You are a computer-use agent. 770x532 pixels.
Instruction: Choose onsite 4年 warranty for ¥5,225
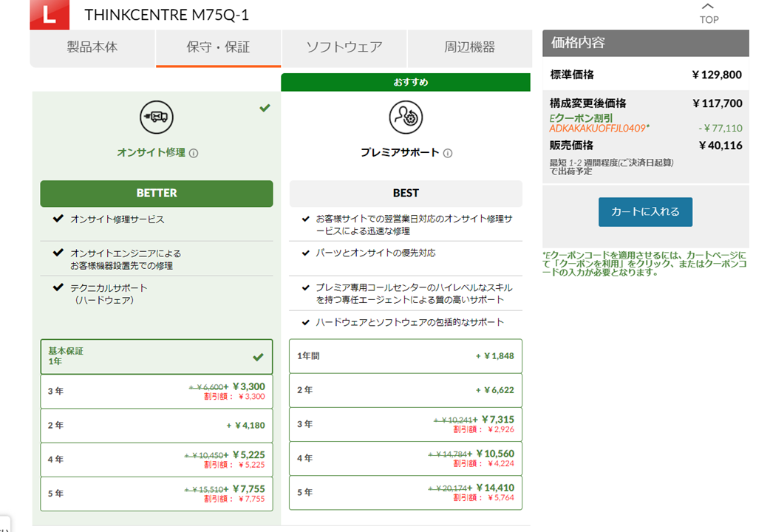(157, 460)
